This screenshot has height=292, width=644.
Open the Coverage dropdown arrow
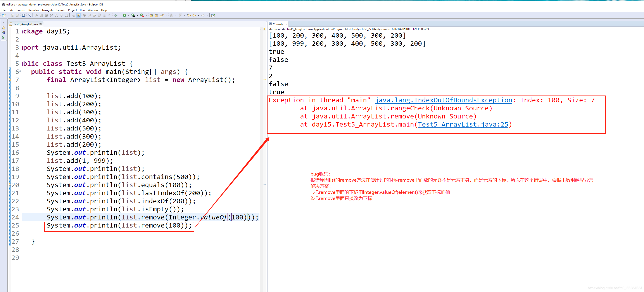[137, 15]
